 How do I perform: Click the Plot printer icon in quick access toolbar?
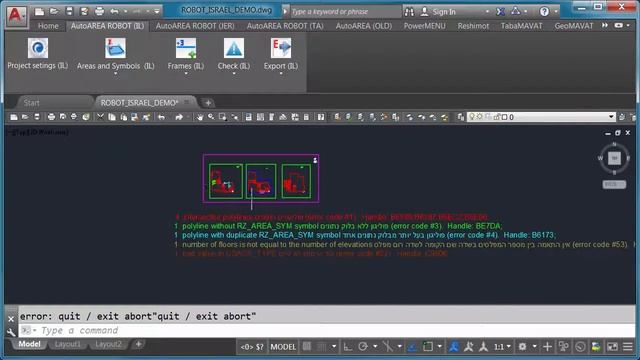pos(99,11)
